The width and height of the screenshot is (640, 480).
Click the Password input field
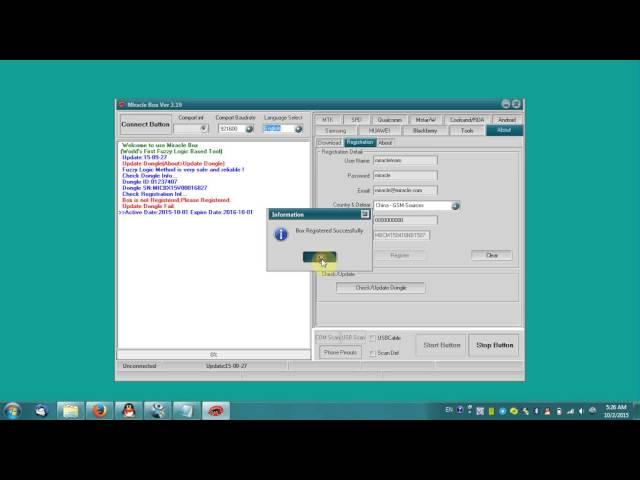coord(405,176)
